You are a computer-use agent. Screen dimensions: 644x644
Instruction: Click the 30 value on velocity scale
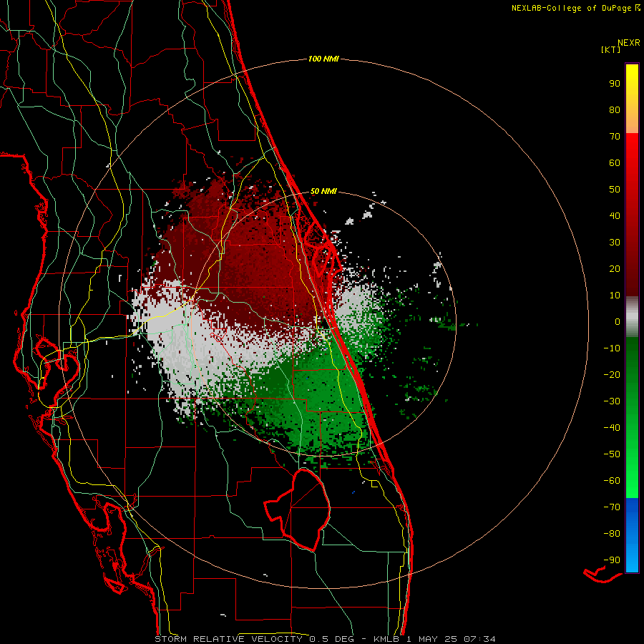pos(615,243)
